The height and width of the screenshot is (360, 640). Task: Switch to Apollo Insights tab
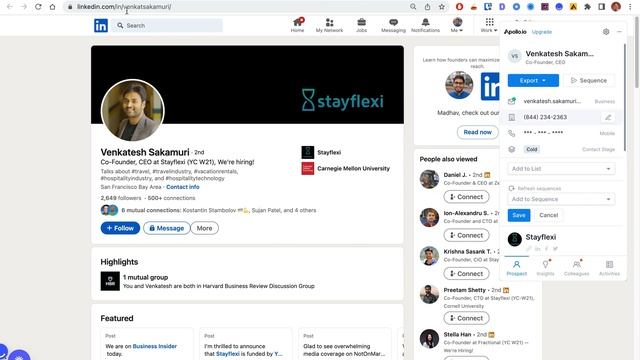[545, 268]
